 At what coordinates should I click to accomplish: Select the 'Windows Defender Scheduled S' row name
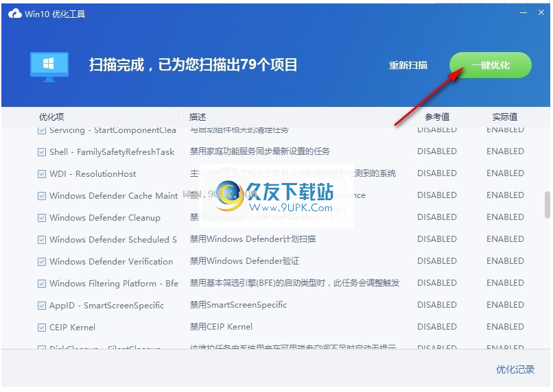click(x=113, y=239)
